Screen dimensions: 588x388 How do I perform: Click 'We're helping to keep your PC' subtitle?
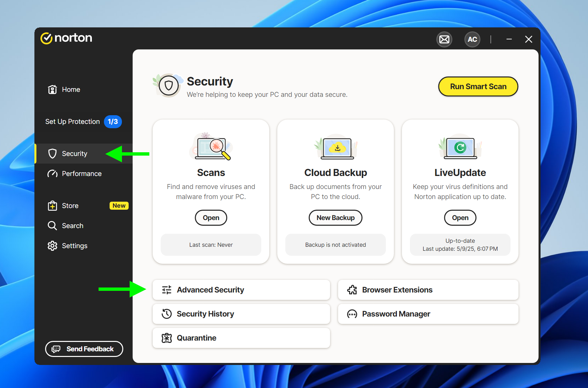(x=267, y=94)
